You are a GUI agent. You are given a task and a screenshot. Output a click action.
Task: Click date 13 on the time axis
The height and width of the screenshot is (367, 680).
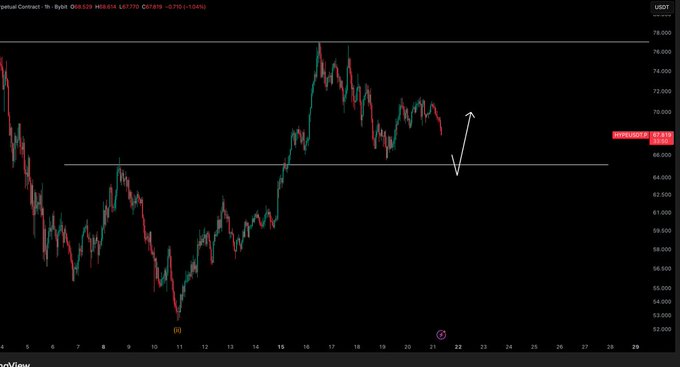pos(230,347)
